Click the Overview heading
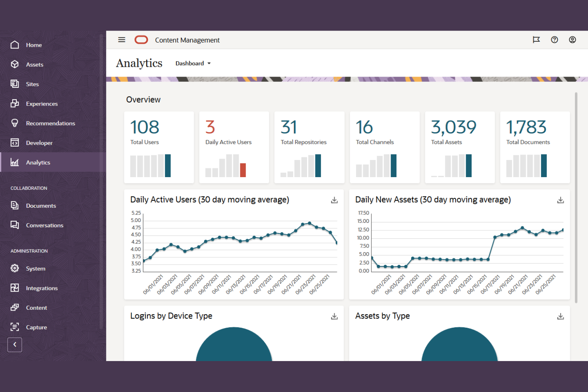The width and height of the screenshot is (588, 392). point(143,100)
